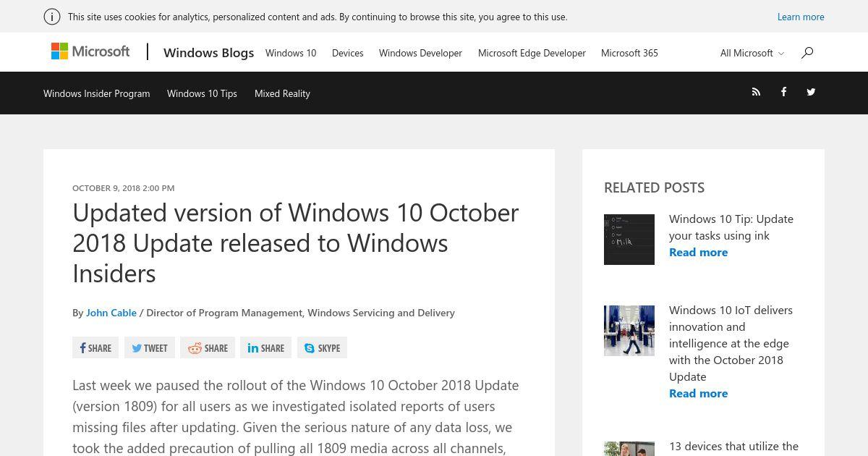Open Windows Blogs home

(208, 52)
